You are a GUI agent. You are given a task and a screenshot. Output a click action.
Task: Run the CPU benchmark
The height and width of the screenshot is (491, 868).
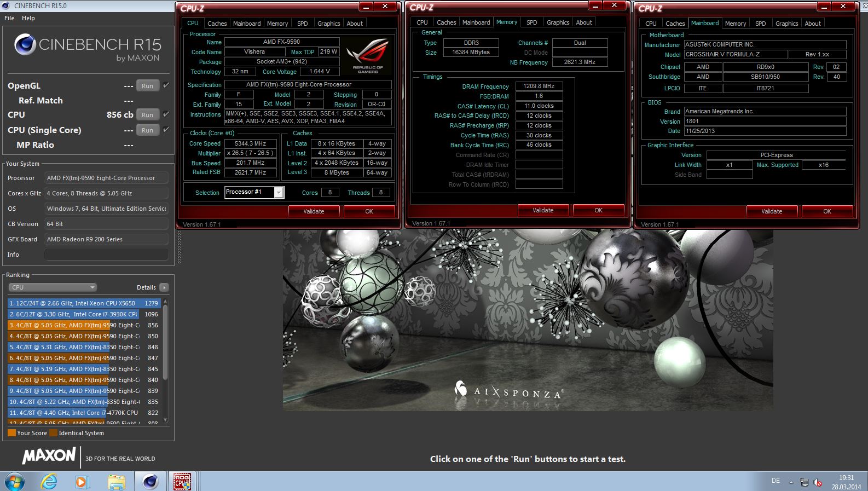point(147,115)
